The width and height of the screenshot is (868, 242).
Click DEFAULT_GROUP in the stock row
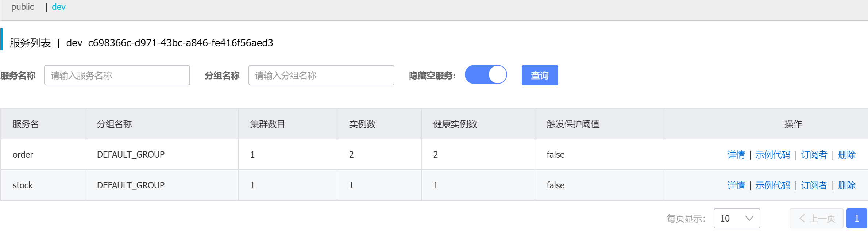click(131, 185)
